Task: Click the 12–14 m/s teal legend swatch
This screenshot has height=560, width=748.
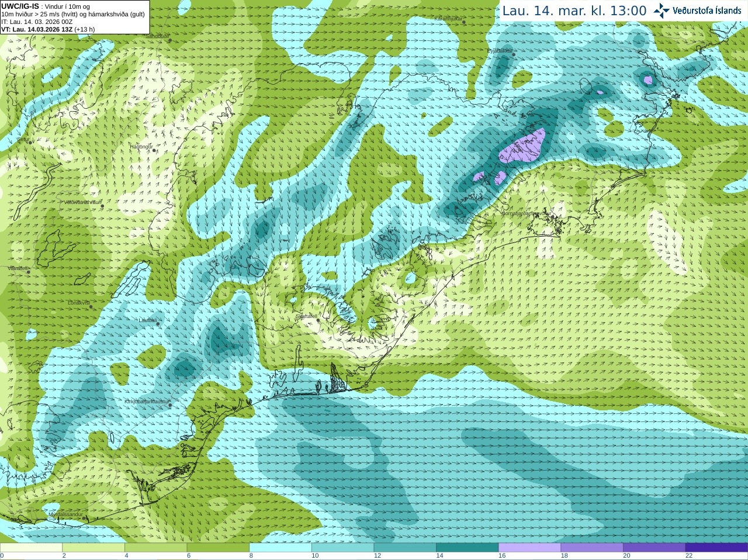Action: (x=405, y=548)
